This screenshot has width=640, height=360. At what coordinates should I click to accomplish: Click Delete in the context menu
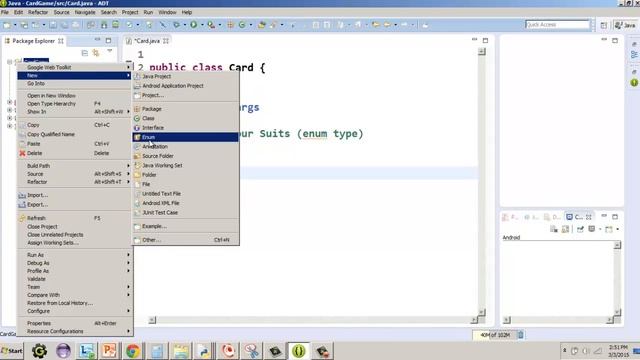tap(75, 153)
